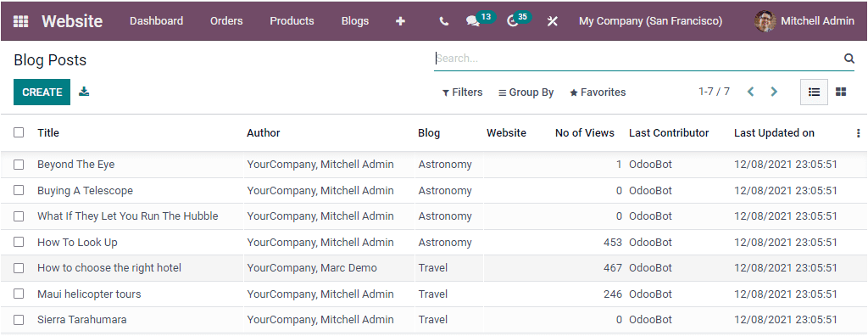Sort by the Title column header

pyautogui.click(x=48, y=133)
